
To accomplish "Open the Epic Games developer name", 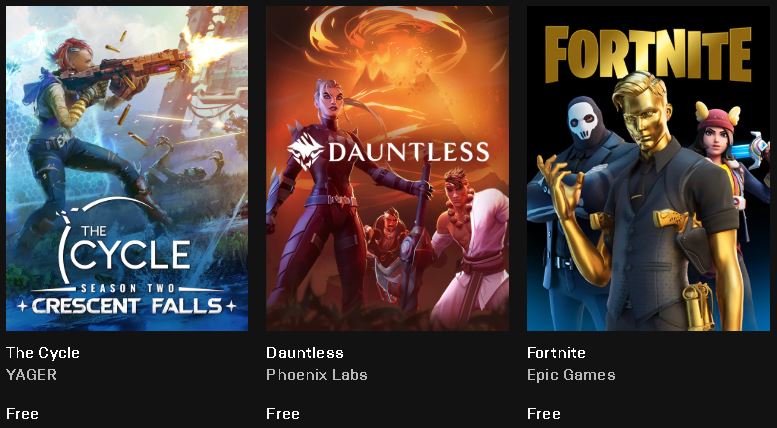I will coord(571,374).
